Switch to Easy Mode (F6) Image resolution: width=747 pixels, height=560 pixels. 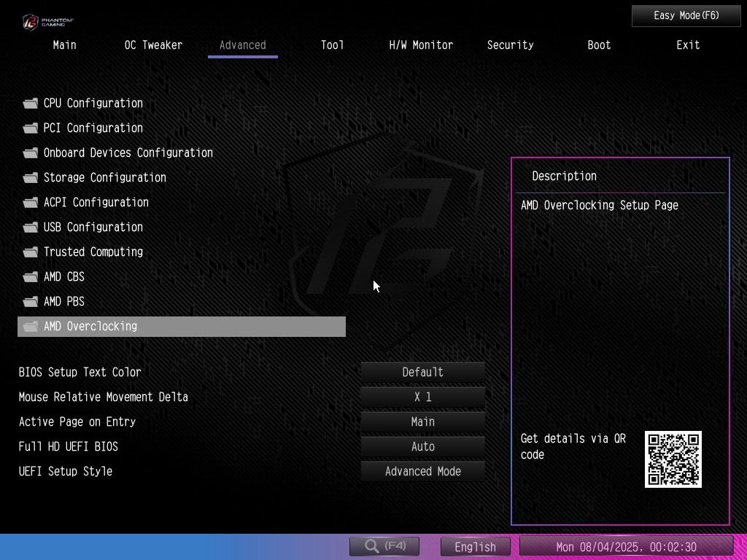click(686, 16)
